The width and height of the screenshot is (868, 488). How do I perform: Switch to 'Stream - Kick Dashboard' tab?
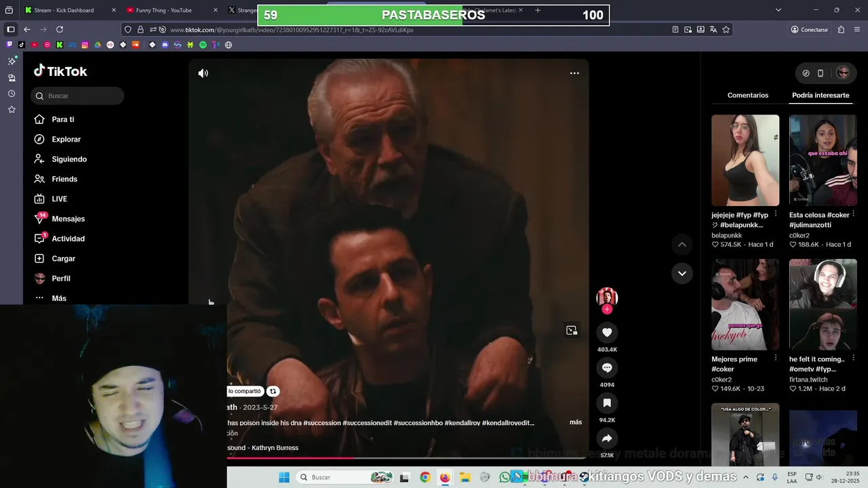[x=64, y=10]
